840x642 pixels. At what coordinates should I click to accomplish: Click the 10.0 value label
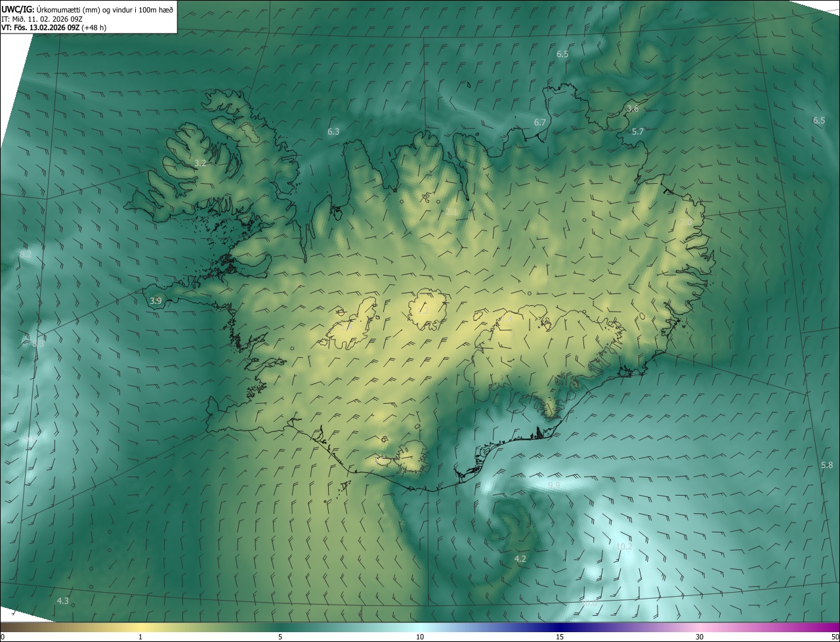(x=589, y=603)
